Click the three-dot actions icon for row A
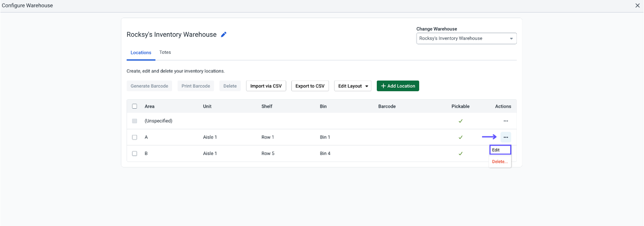 506,137
